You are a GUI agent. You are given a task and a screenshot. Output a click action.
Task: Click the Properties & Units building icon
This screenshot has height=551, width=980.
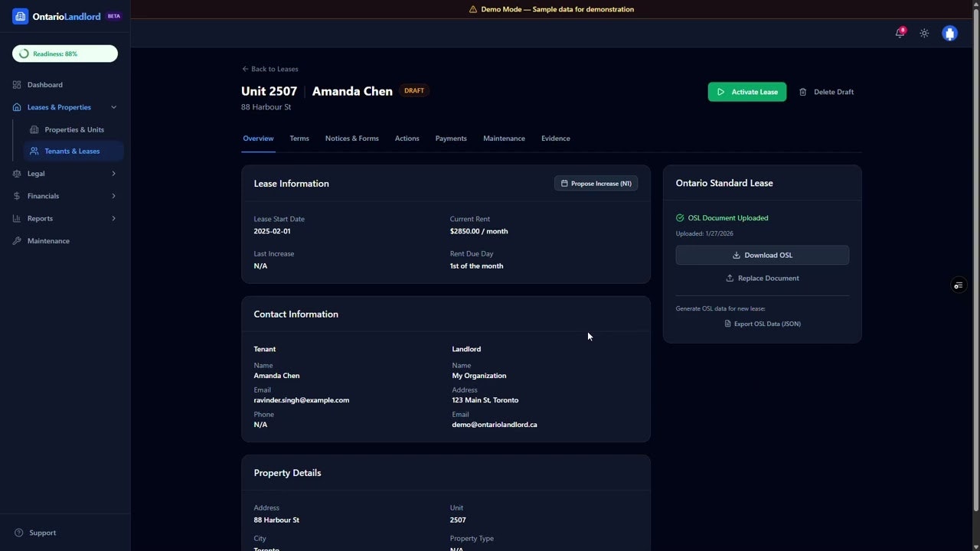(34, 129)
